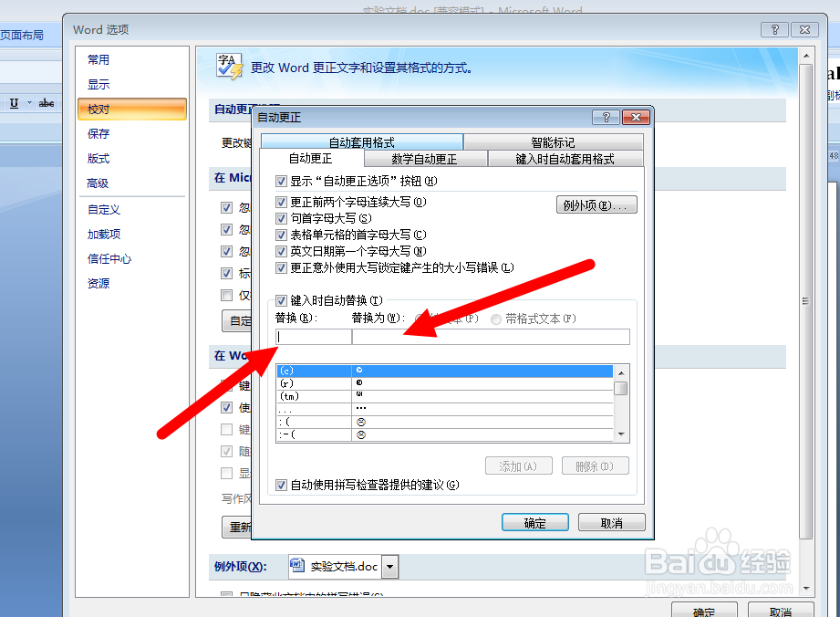Toggle 显示"自动更正选项"按钮 checkbox
The width and height of the screenshot is (840, 617).
(x=281, y=182)
